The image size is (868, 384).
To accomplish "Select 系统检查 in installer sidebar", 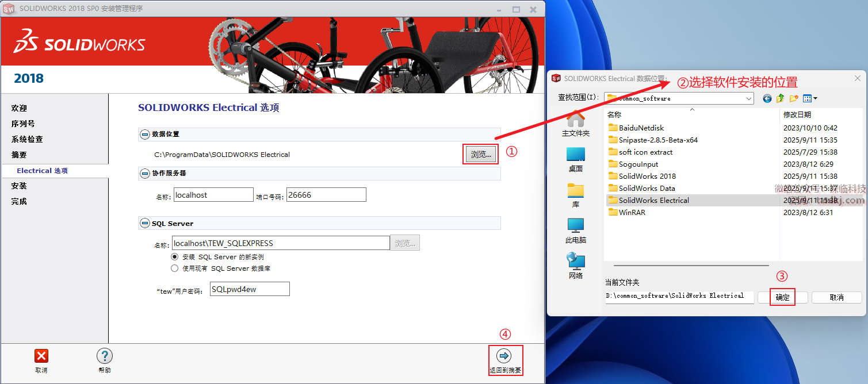I will tap(27, 139).
